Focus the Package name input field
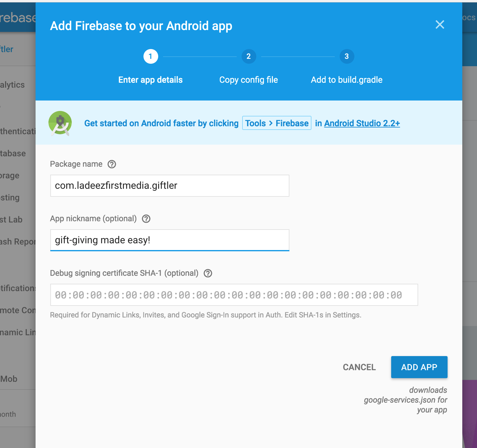This screenshot has width=477, height=448. pyautogui.click(x=170, y=186)
